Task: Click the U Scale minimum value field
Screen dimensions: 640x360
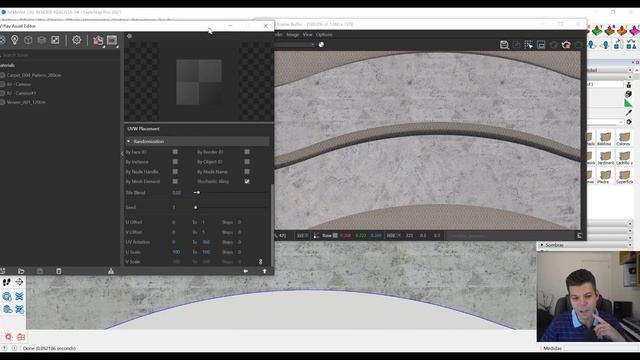Action: 176,252
